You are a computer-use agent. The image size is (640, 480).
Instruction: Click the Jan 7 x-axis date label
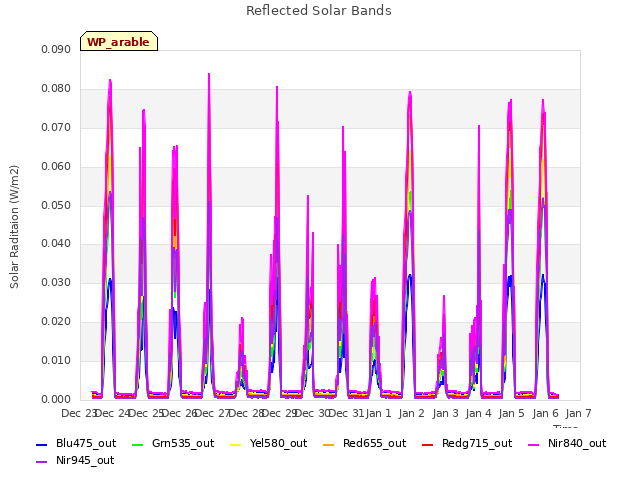point(578,413)
